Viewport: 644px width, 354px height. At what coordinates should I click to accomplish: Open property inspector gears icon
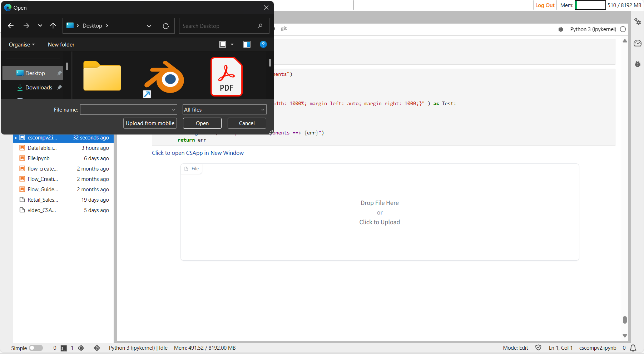point(638,21)
